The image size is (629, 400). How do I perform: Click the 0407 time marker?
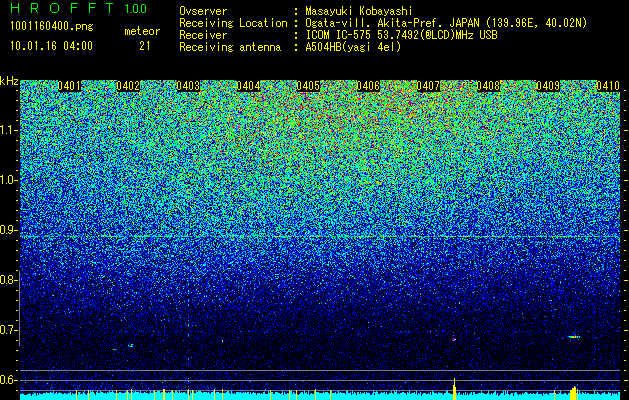428,86
